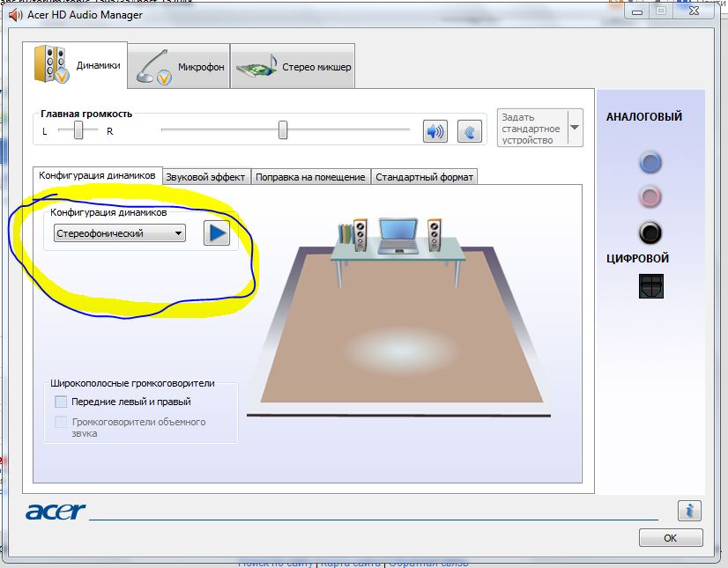Click the main volume slider handle
Image resolution: width=728 pixels, height=568 pixels.
click(283, 130)
